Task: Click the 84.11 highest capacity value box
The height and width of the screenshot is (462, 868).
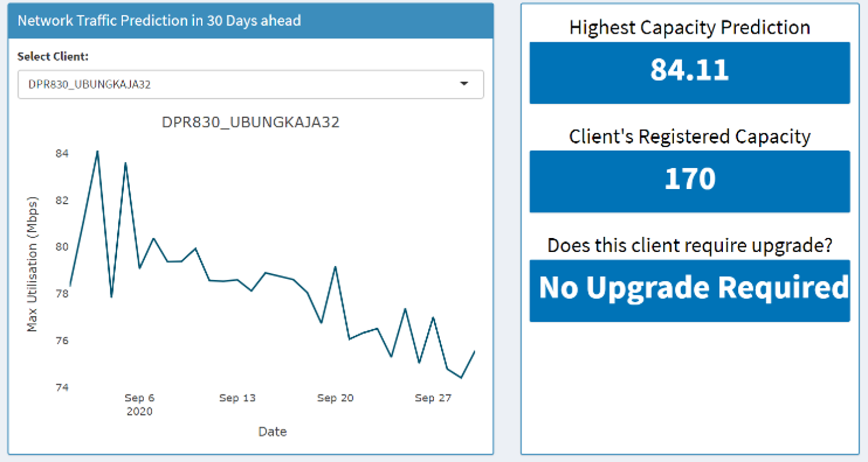Action: 690,73
